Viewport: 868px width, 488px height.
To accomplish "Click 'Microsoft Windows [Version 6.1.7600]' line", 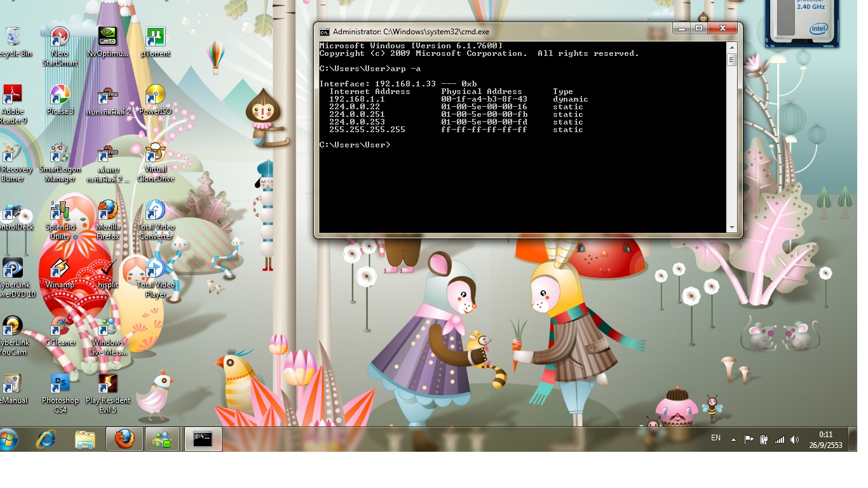I will click(410, 46).
